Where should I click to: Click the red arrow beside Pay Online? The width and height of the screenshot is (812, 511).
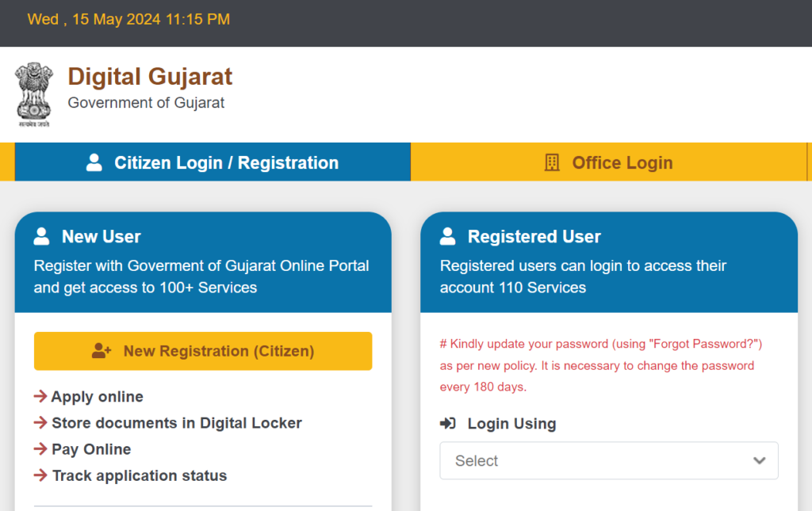pyautogui.click(x=40, y=449)
